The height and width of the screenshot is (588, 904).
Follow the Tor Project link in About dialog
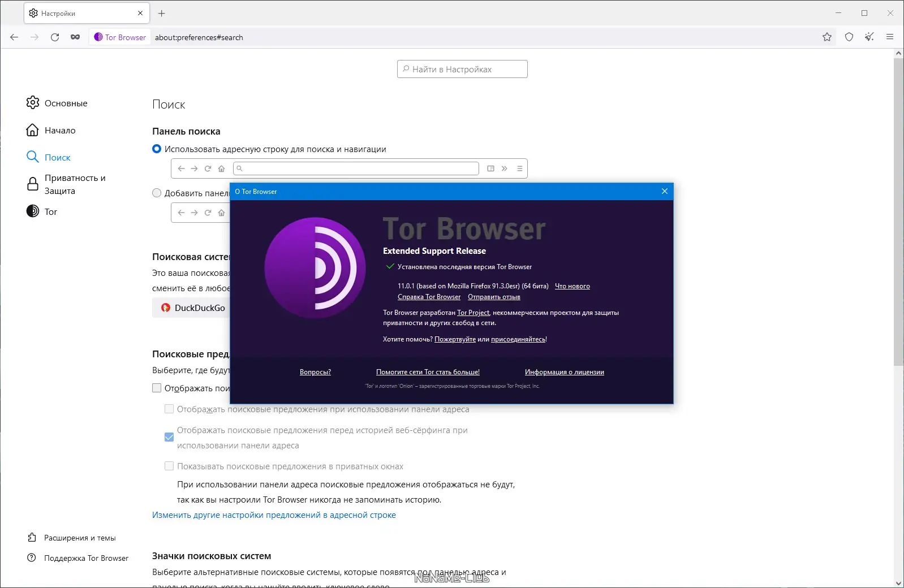[473, 313]
